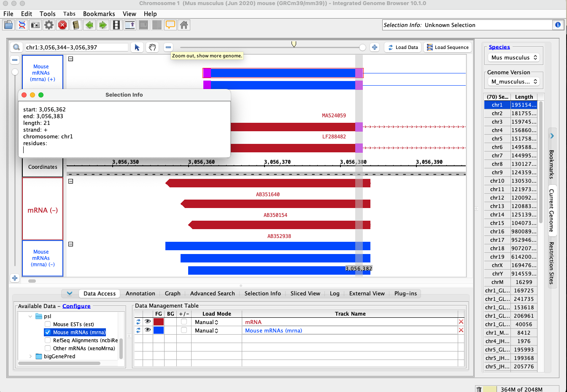Click the film strip toolbar icon
The width and height of the screenshot is (567, 392).
click(x=116, y=25)
